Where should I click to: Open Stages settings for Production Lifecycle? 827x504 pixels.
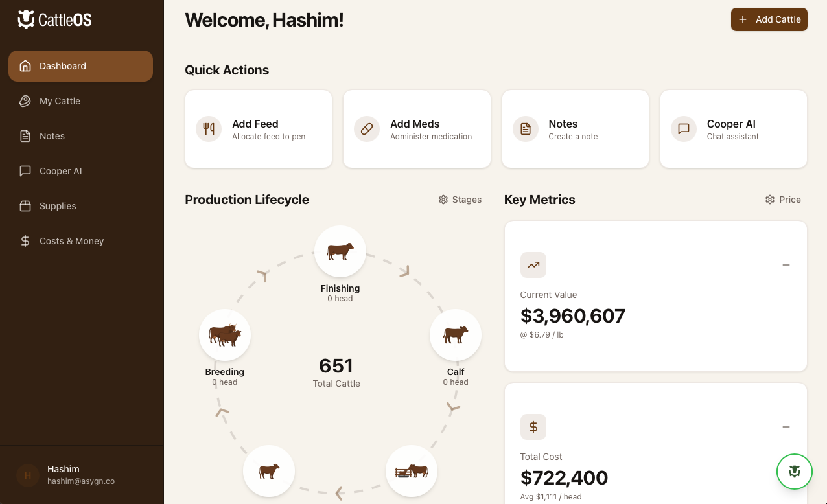pos(460,200)
